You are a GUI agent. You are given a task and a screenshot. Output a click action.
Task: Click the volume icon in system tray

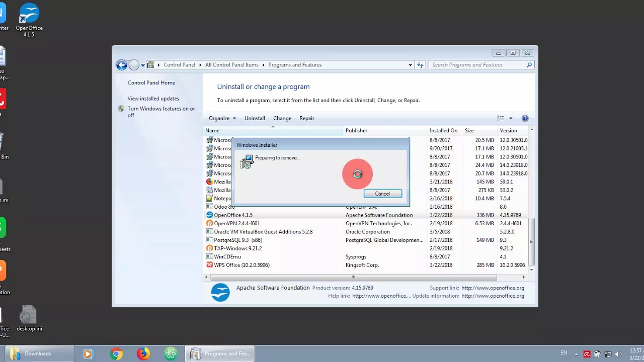pyautogui.click(x=618, y=354)
